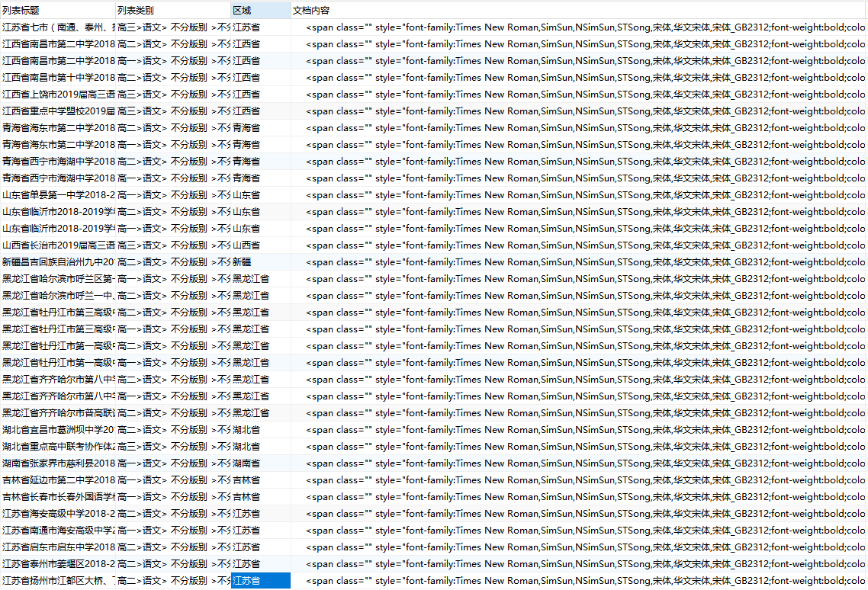This screenshot has width=868, height=590.
Task: Select title cell 新疆昌吉回族自治州九中
Action: [58, 262]
